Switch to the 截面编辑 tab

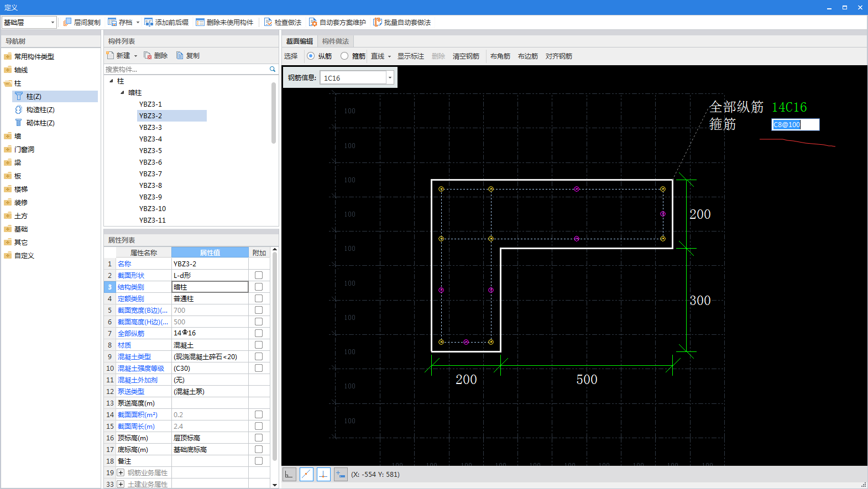pos(300,41)
